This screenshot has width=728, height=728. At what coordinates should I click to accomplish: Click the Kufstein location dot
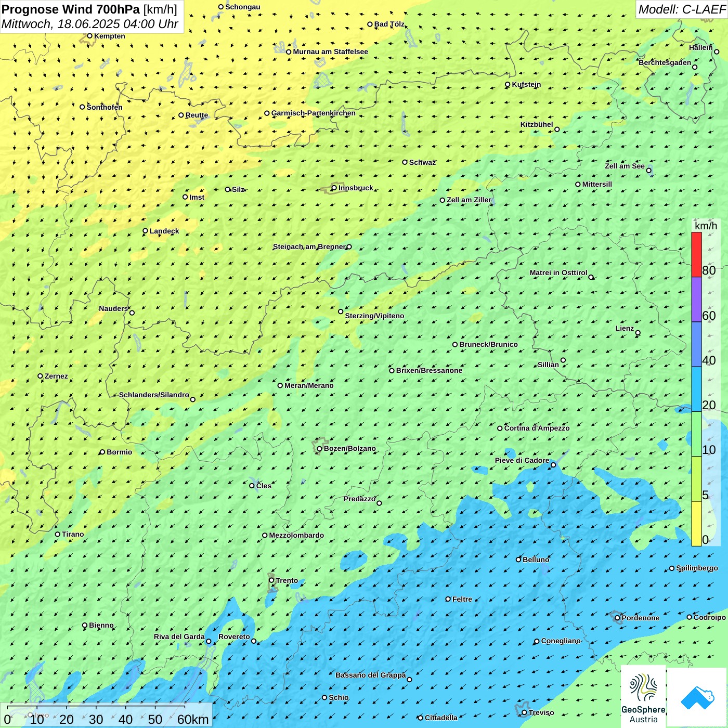[x=508, y=84]
